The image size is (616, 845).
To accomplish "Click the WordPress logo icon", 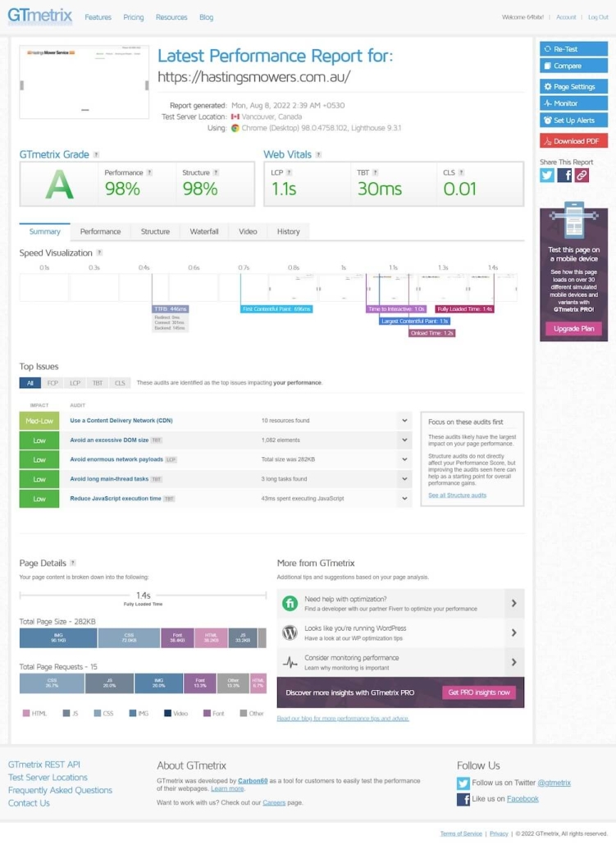I will 290,633.
